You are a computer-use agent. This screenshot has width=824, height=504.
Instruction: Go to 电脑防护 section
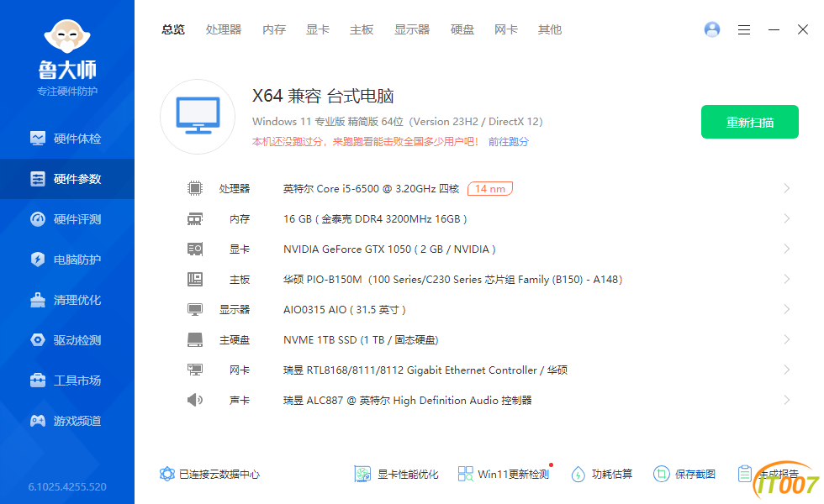[x=66, y=260]
